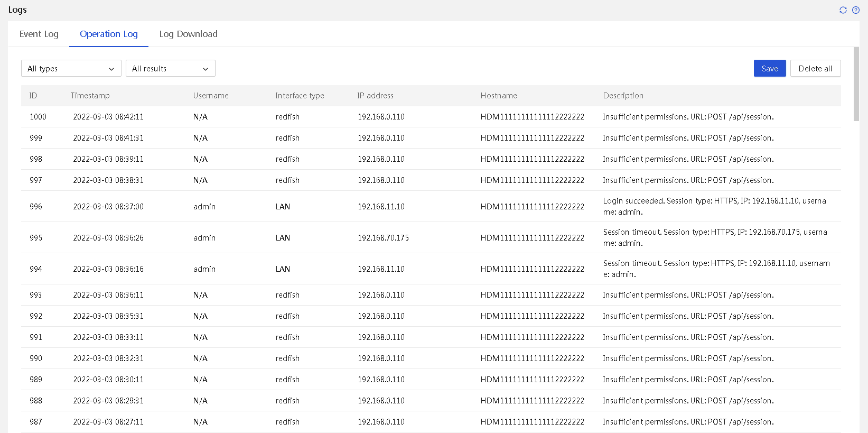Click IP address 192.168.11.10 in row 994
868x433 pixels.
coord(381,269)
